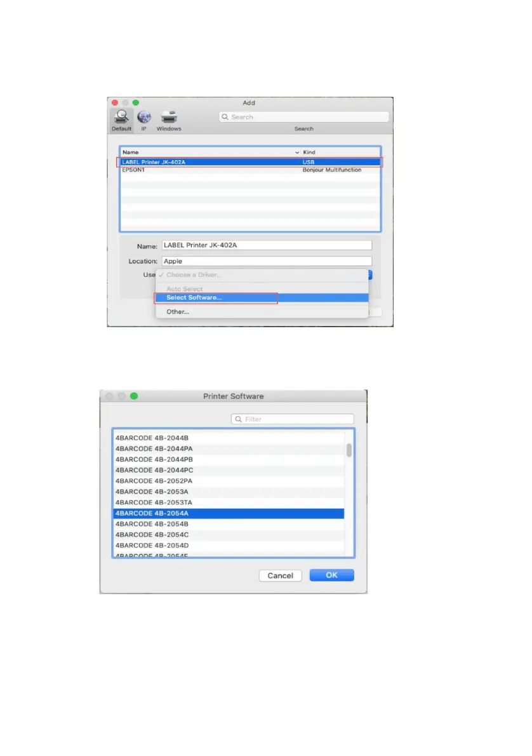Screen dimensions: 532x756
Task: Click green zoom button of Add window
Action: tap(136, 103)
